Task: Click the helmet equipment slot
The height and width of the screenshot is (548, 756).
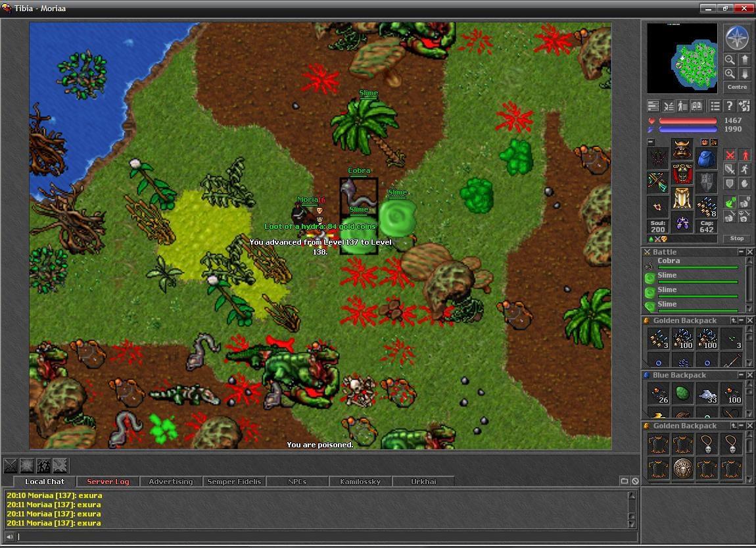Action: pos(682,148)
